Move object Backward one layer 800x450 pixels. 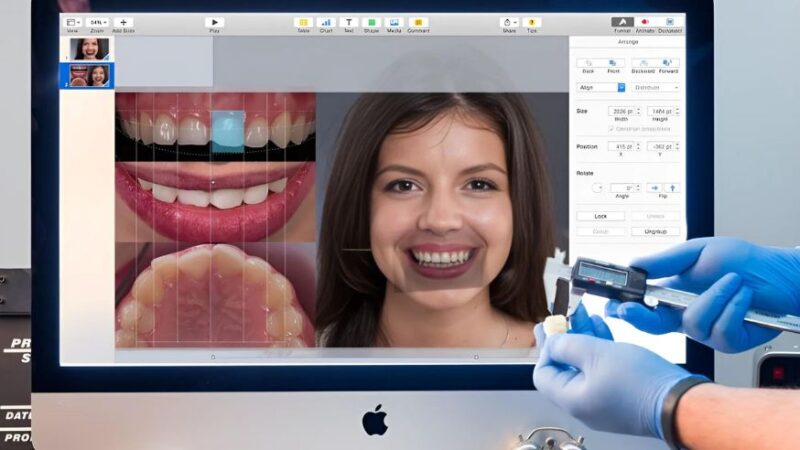(643, 63)
